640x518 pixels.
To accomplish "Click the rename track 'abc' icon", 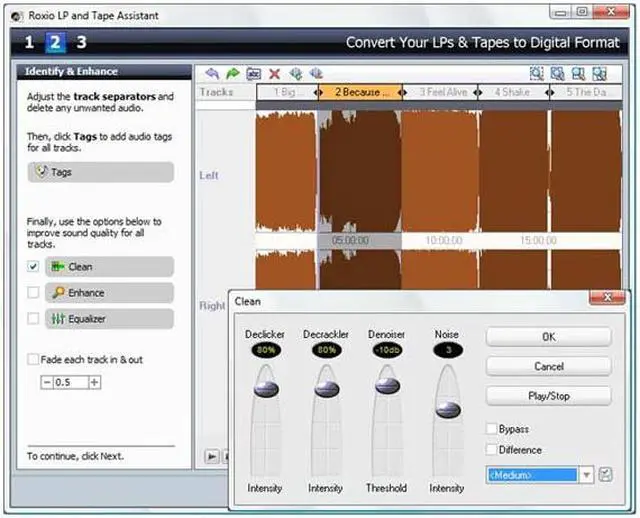I will pyautogui.click(x=253, y=73).
